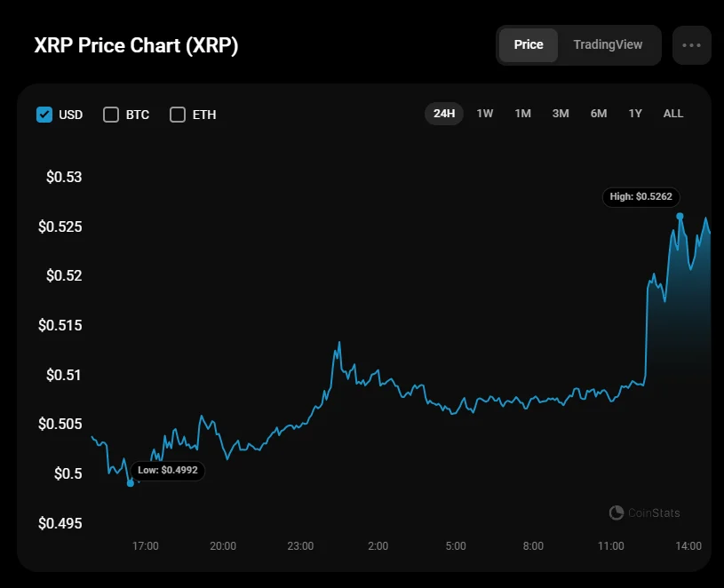Click the low price point marker dot
724x588 pixels.
131,483
